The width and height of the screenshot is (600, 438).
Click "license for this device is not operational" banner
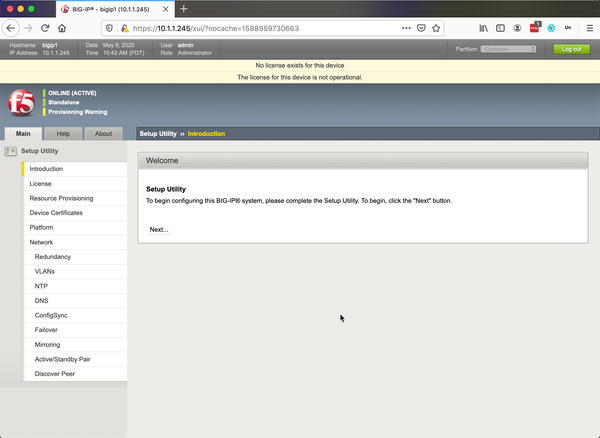click(300, 77)
